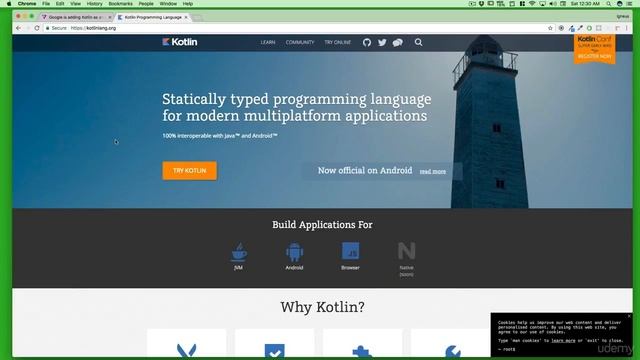Close the cookies terminal popup
The width and height of the screenshot is (640, 360).
click(629, 316)
